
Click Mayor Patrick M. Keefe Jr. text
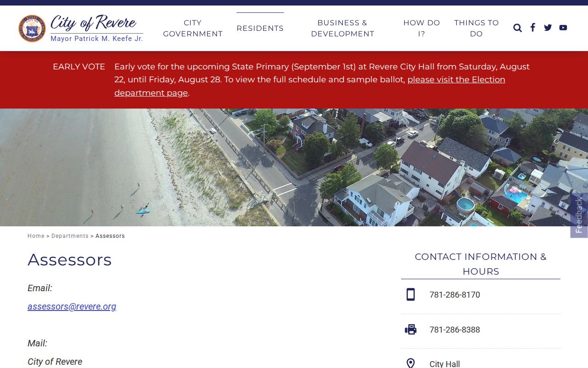[x=97, y=39]
